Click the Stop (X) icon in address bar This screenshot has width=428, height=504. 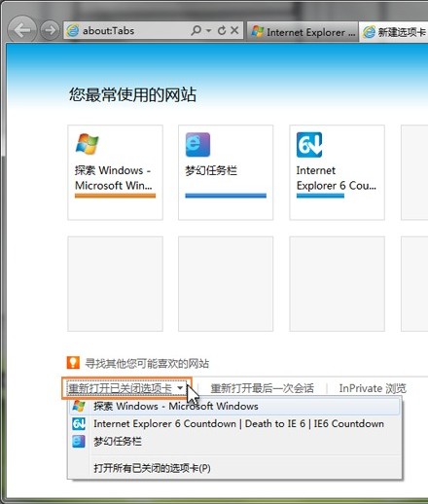point(234,30)
